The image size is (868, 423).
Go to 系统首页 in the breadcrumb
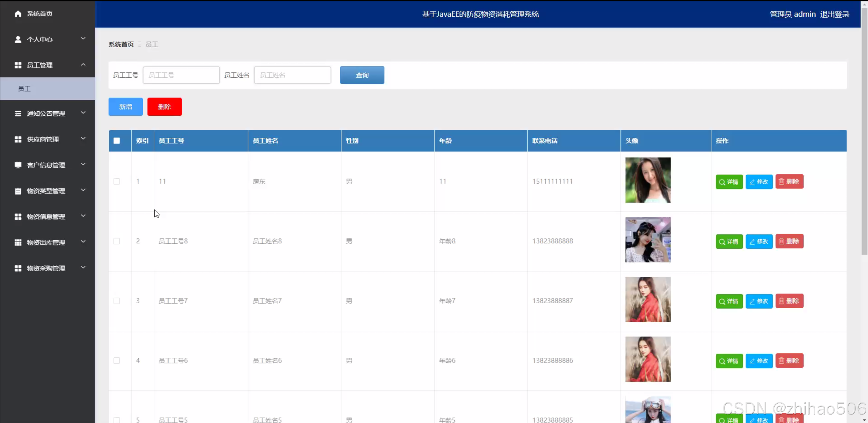pos(121,44)
